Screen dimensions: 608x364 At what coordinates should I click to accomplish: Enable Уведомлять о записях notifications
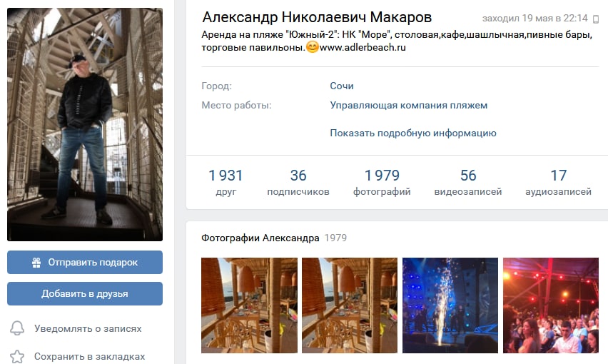pyautogui.click(x=76, y=328)
